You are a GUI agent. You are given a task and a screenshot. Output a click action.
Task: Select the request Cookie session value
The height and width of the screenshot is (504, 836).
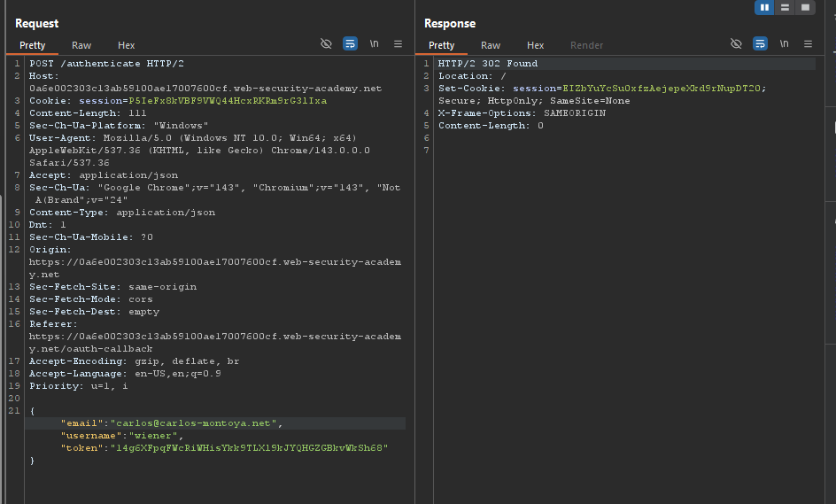(x=228, y=101)
